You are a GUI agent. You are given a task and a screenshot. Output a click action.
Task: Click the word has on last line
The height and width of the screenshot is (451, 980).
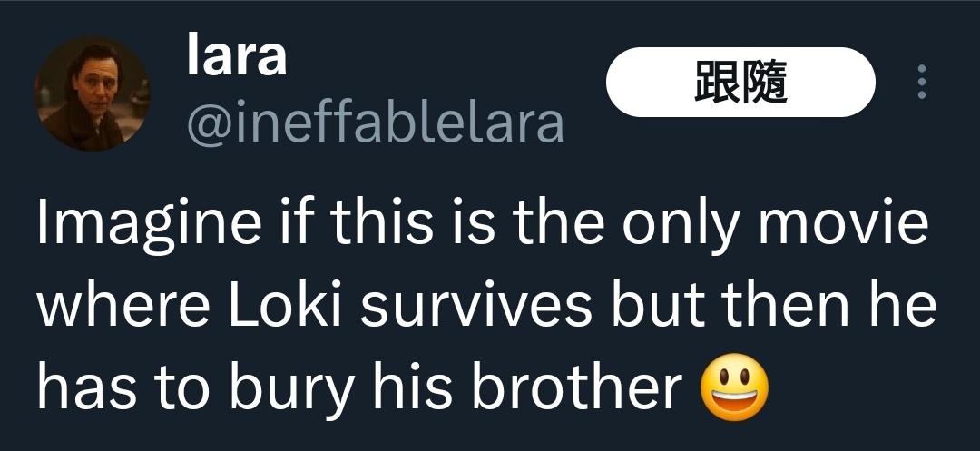click(x=85, y=387)
